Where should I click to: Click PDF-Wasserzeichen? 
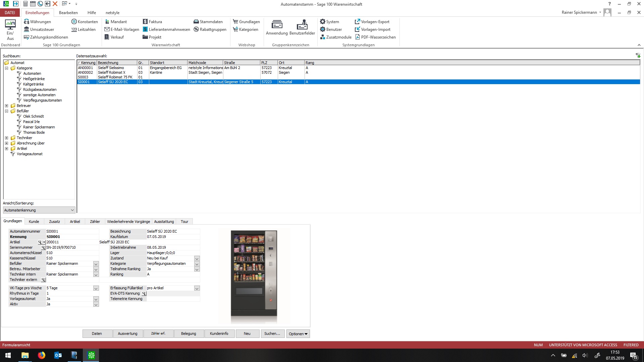[x=375, y=37]
